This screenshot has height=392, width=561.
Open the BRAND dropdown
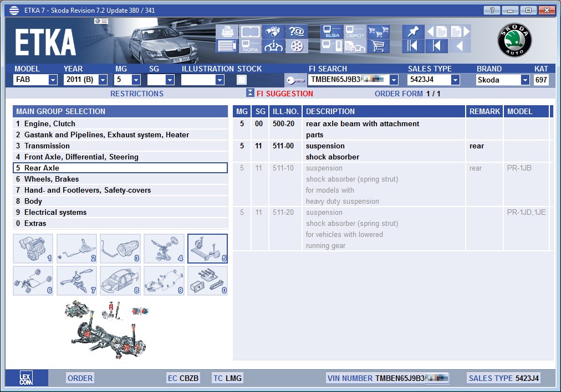pyautogui.click(x=525, y=80)
